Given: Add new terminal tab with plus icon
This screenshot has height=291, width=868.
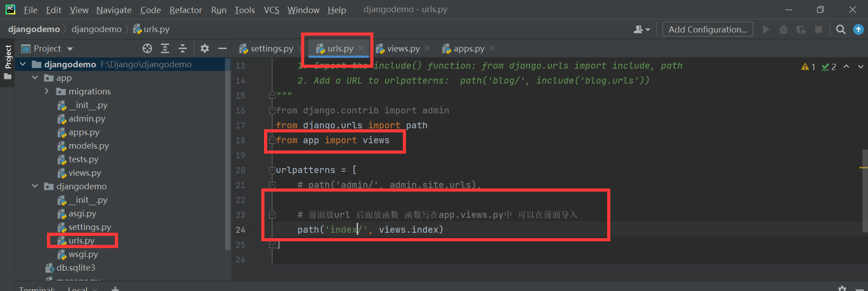Looking at the screenshot, I should [x=115, y=288].
